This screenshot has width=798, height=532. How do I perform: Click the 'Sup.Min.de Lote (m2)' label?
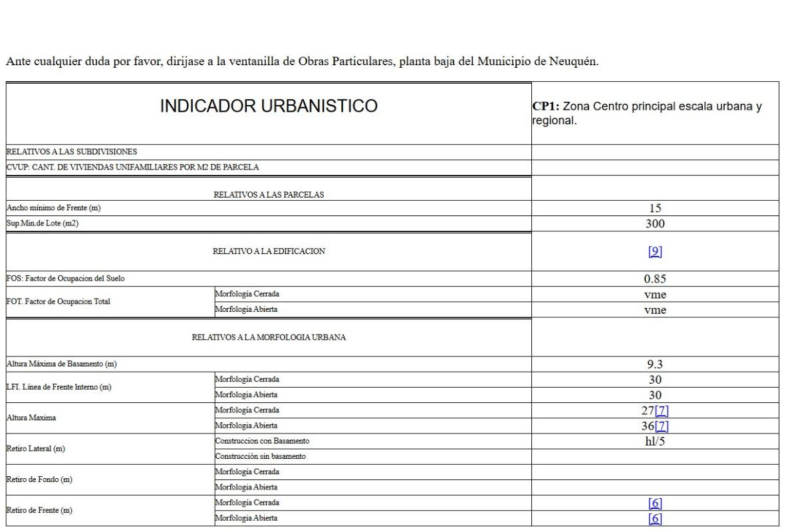coord(43,223)
